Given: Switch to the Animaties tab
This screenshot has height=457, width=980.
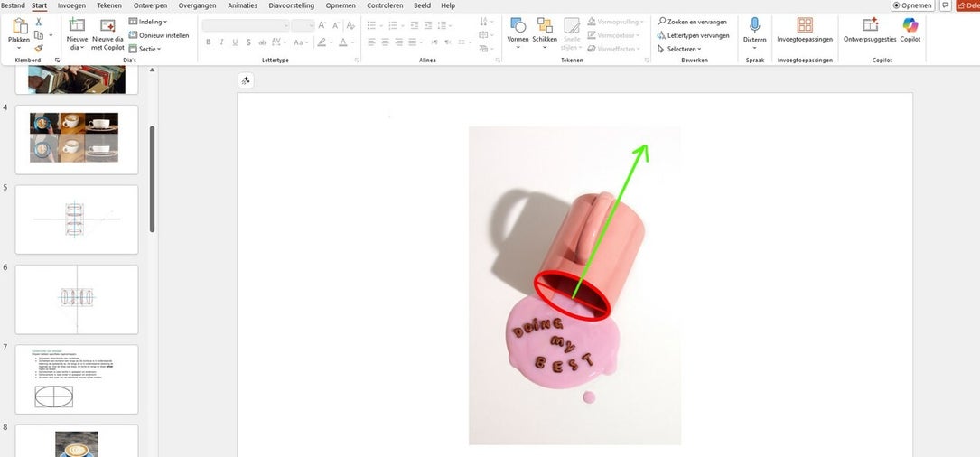Looking at the screenshot, I should [x=242, y=5].
